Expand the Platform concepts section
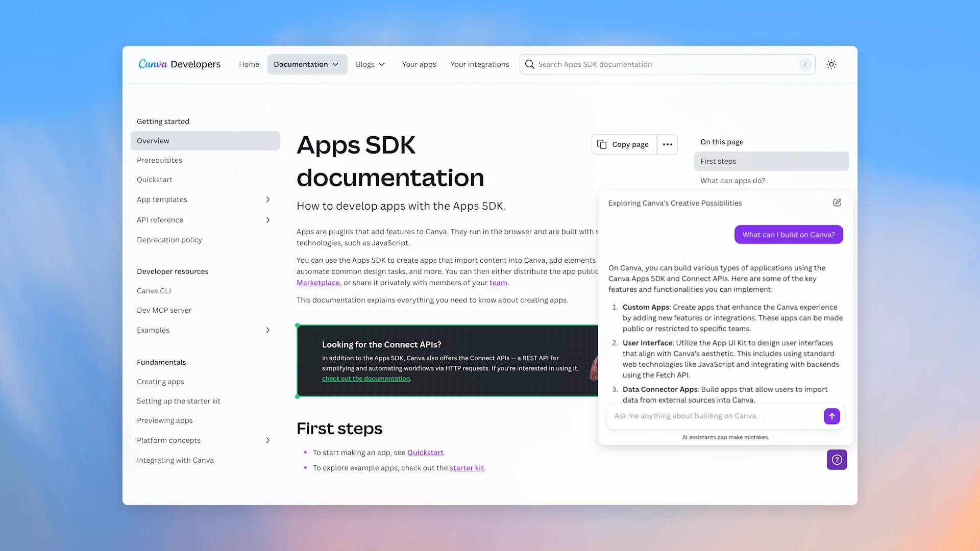The height and width of the screenshot is (551, 980). [x=268, y=440]
